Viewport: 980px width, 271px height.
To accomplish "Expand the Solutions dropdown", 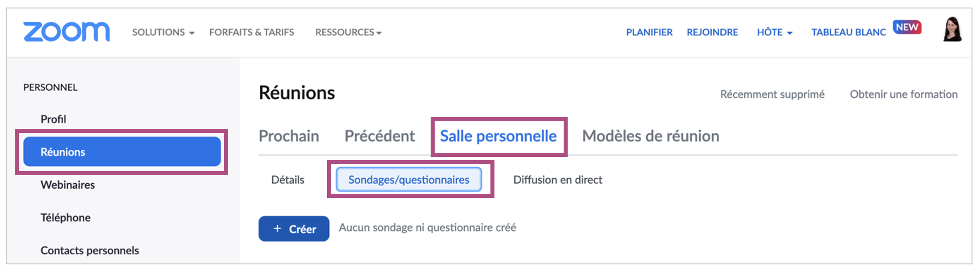I will (163, 33).
